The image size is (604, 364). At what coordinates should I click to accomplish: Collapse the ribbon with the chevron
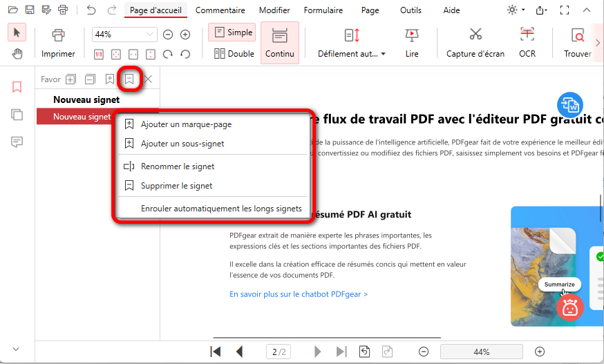(586, 10)
